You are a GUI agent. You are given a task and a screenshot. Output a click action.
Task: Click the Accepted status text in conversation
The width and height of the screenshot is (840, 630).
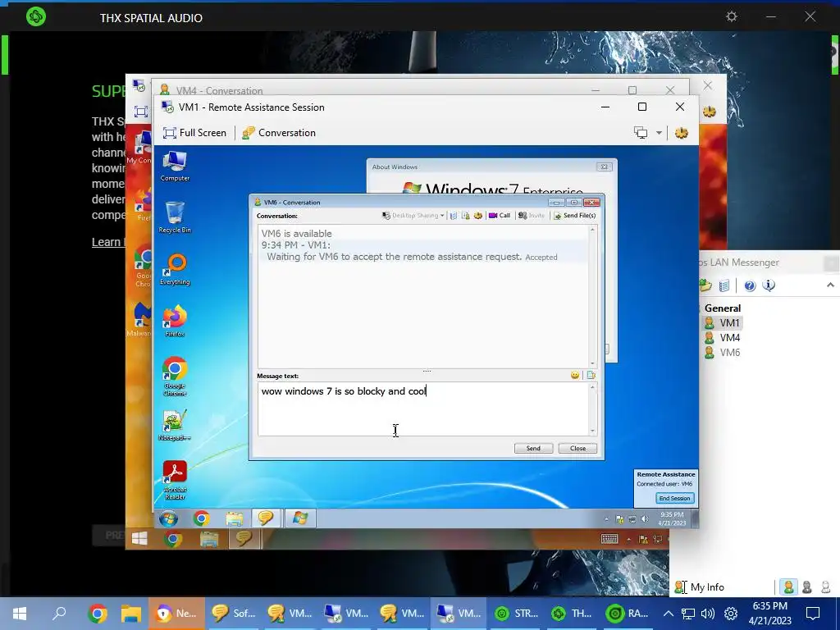(x=541, y=257)
